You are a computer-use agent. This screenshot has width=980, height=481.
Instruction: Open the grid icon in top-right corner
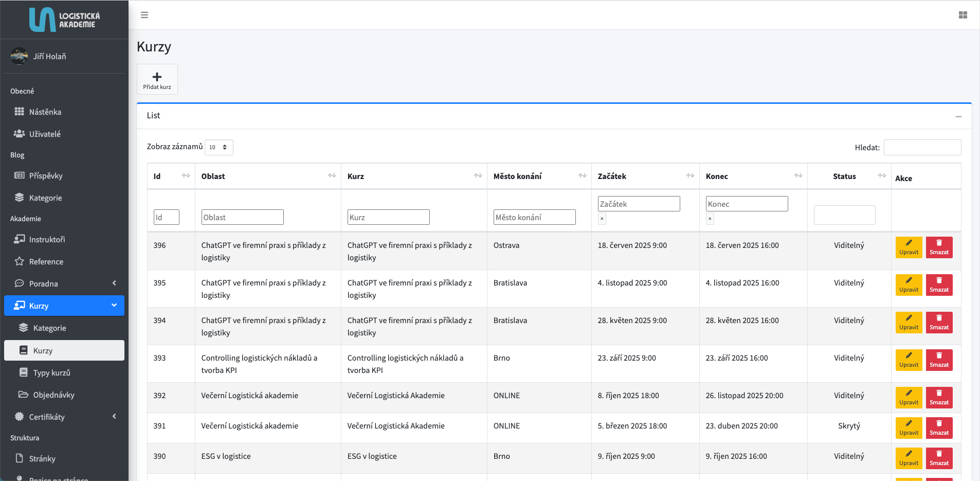(x=963, y=15)
